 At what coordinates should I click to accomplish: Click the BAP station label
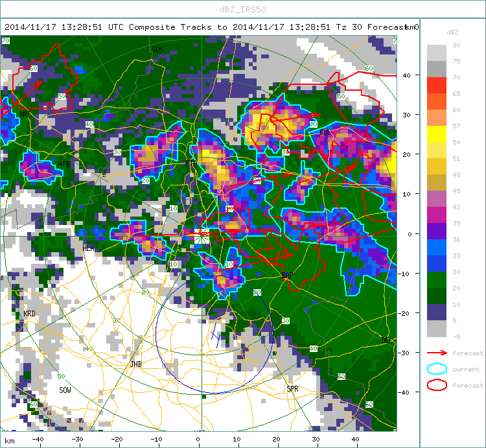(x=287, y=275)
